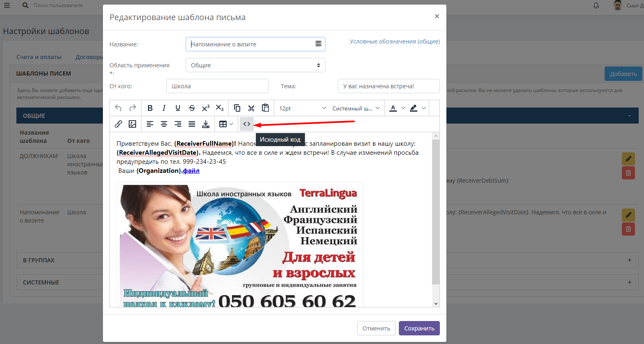Viewport: 644px width, 344px height.
Task: Apply superscript formatting
Action: tap(206, 108)
